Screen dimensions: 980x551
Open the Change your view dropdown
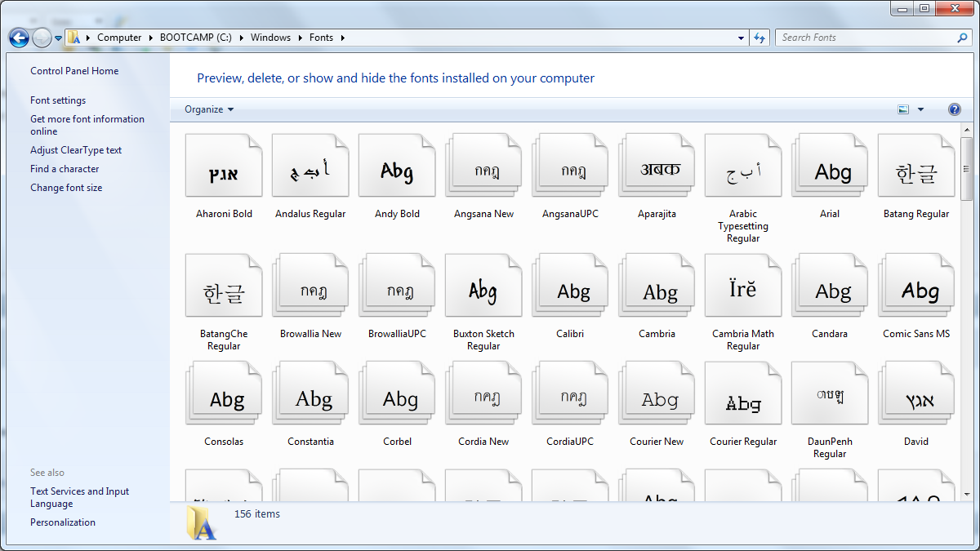point(919,109)
